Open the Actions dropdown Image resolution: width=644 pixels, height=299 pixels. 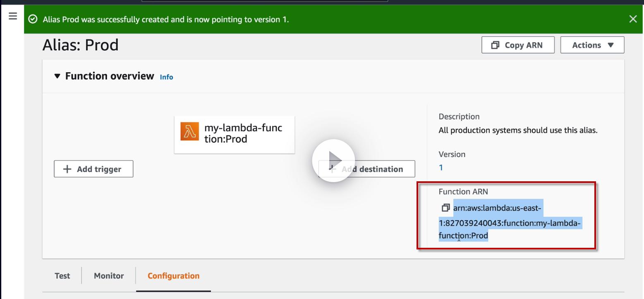coord(592,45)
